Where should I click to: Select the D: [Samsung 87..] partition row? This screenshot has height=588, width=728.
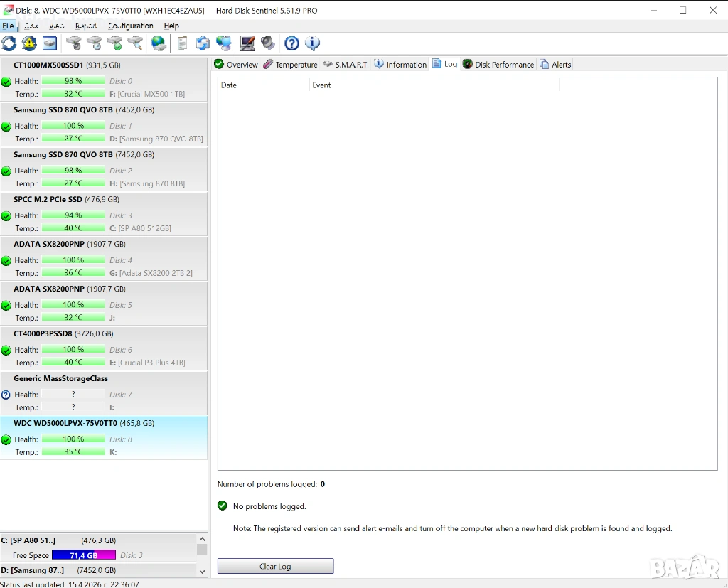(x=98, y=570)
